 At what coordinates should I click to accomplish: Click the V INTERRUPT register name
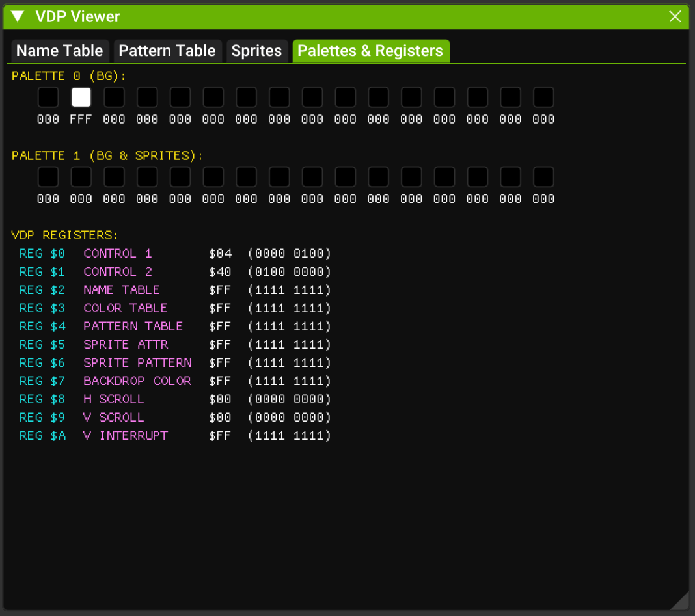point(126,436)
